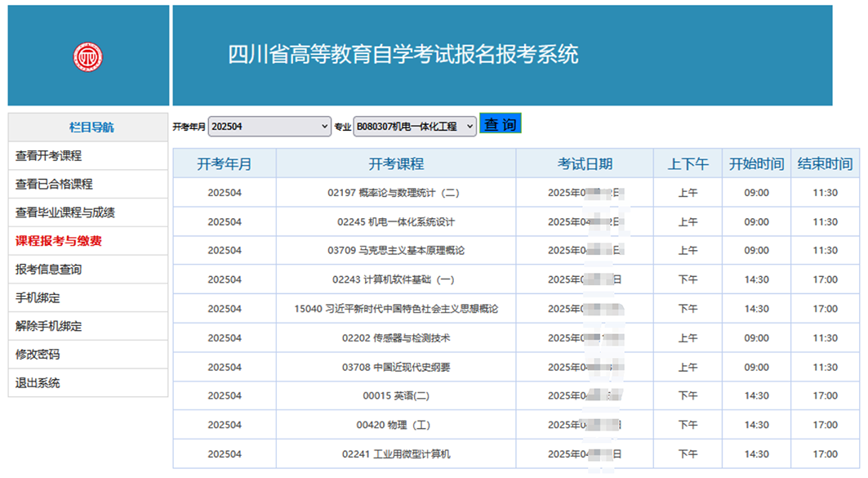Viewport: 868px width, 478px height.
Task: Click the 栏目导航 sidebar heading
Action: click(91, 127)
